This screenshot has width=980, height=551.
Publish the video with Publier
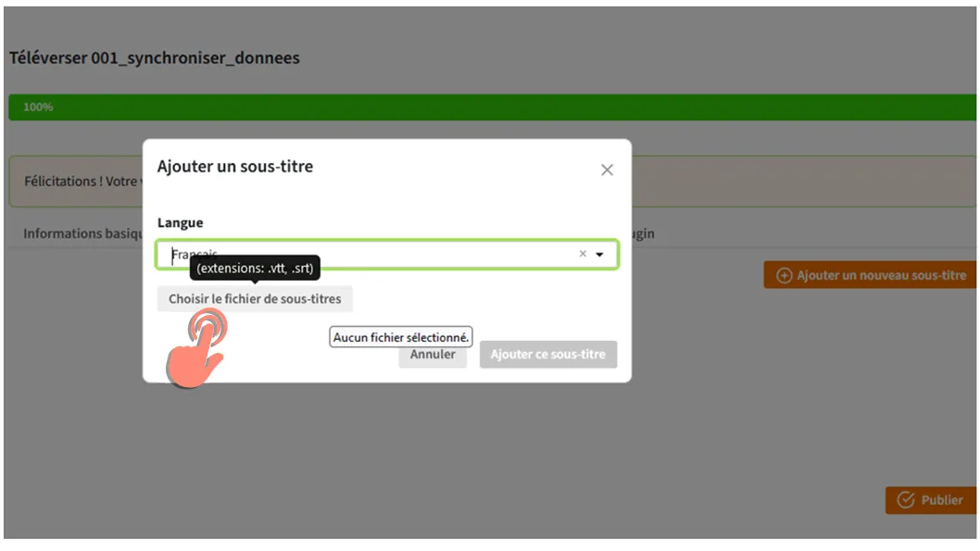(x=931, y=500)
